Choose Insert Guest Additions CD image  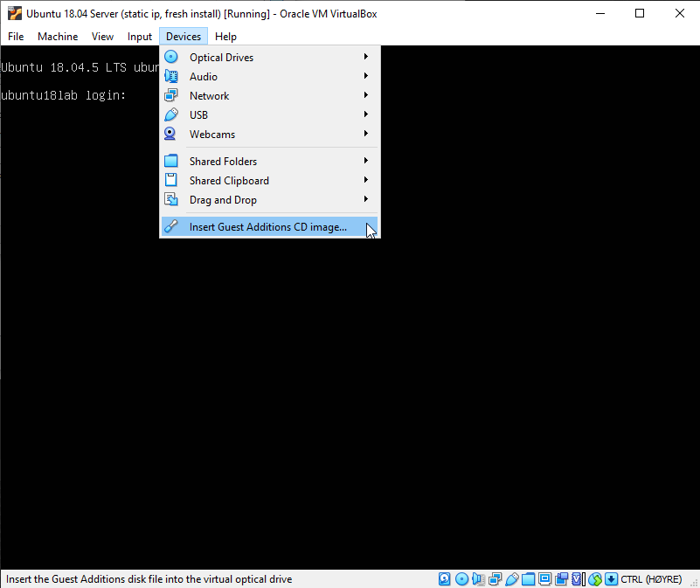(270, 227)
